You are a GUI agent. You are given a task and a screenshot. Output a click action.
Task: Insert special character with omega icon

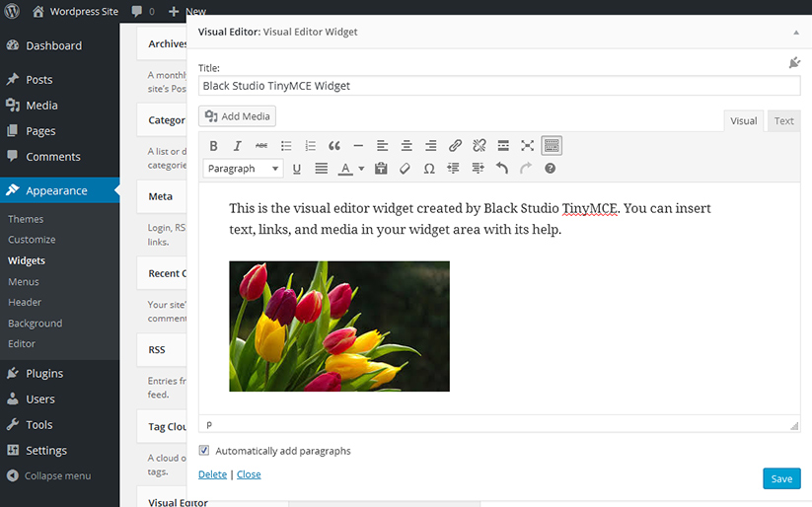429,169
